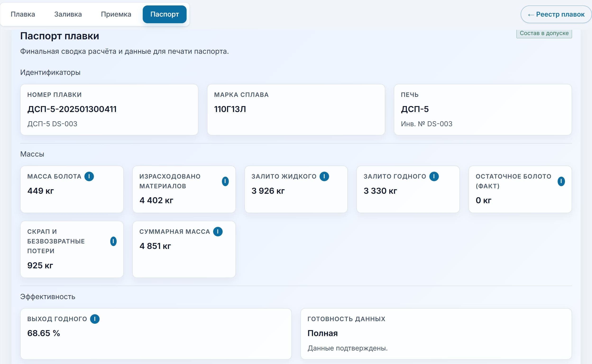The image size is (592, 364).
Task: Show info tooltip for Залито жидкого
Action: [324, 176]
